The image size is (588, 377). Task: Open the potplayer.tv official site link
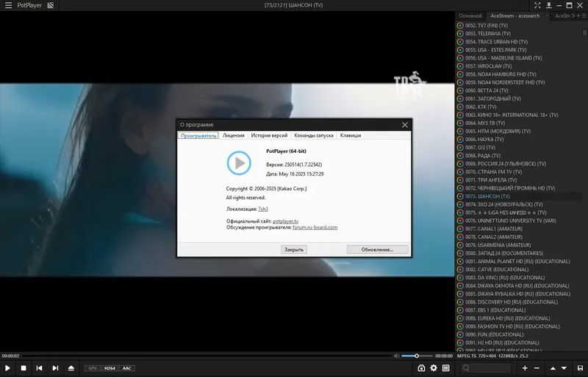[286, 221]
